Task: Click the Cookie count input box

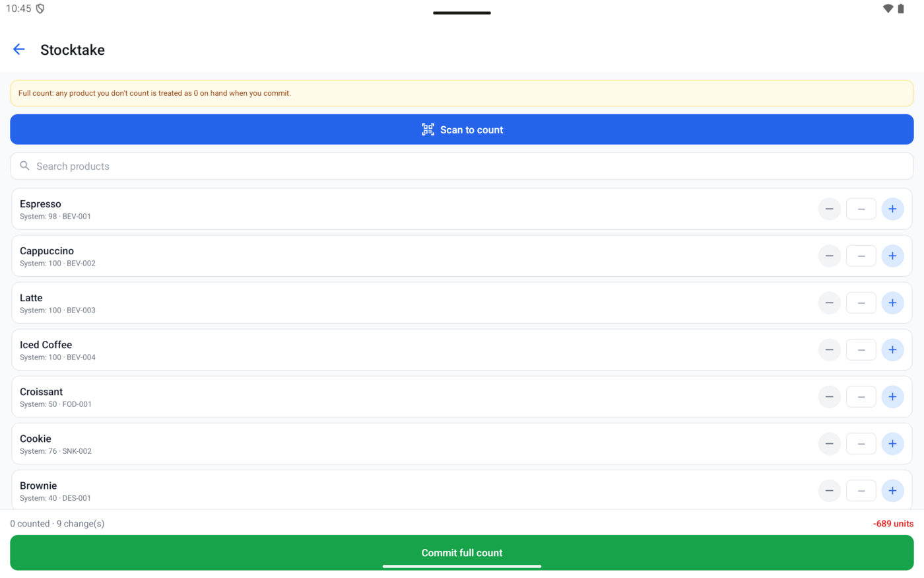Action: 861,443
